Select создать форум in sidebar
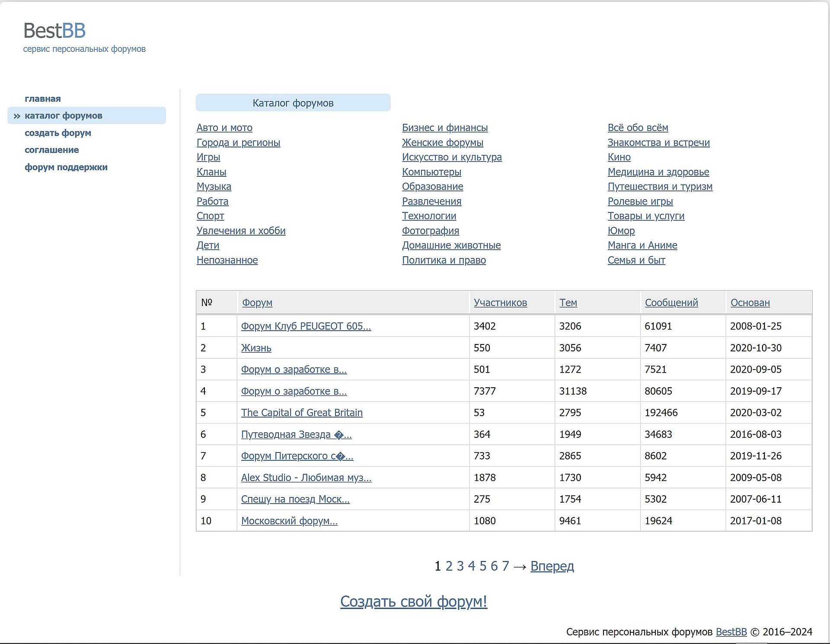 pos(58,133)
